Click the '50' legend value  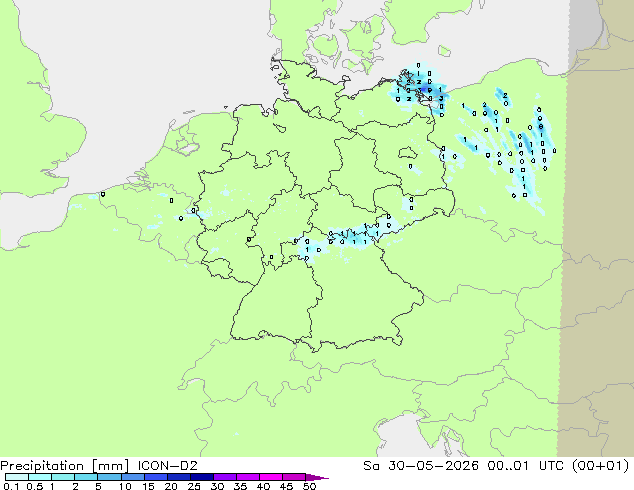(x=309, y=486)
